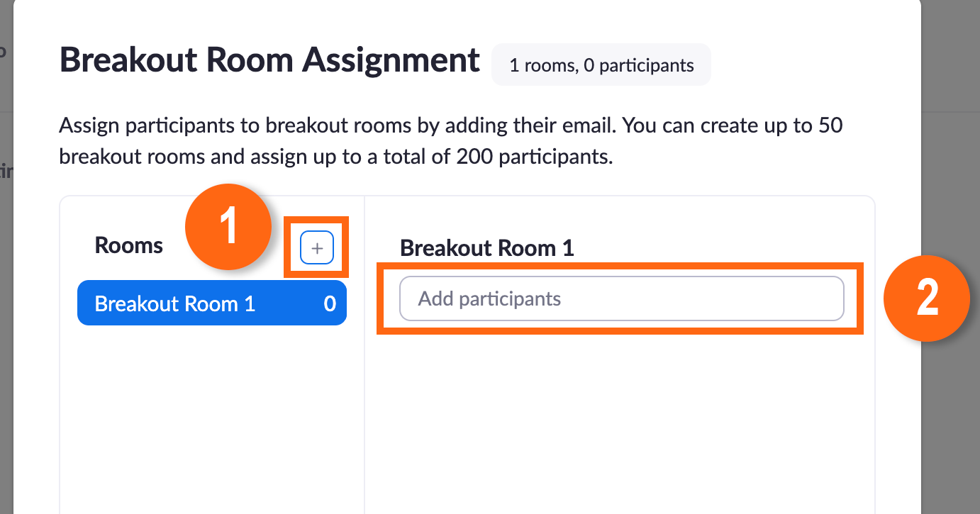Focus the Add participants field
The height and width of the screenshot is (514, 980).
(621, 298)
